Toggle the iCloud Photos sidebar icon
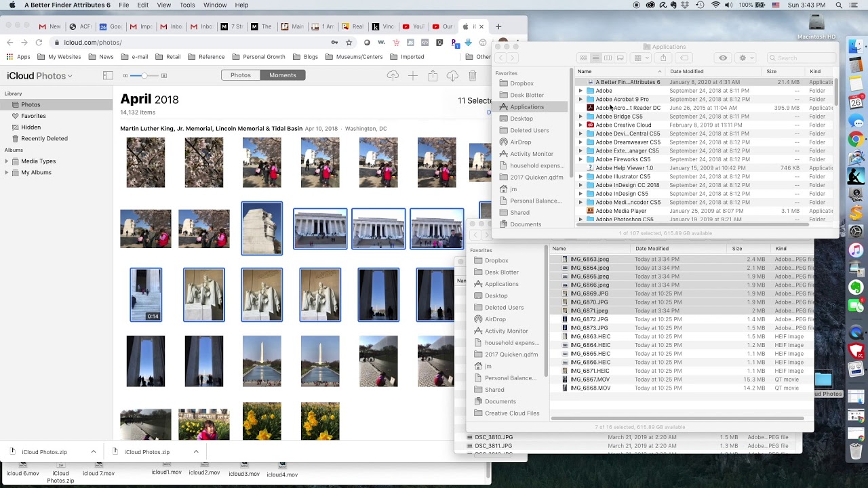Screen dimensions: 868x488 (108, 75)
